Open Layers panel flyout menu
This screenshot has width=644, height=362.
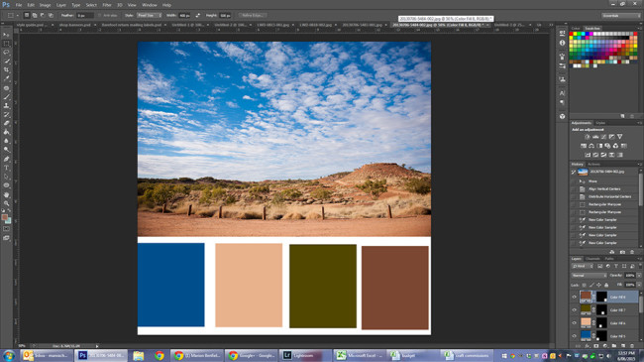(x=639, y=258)
